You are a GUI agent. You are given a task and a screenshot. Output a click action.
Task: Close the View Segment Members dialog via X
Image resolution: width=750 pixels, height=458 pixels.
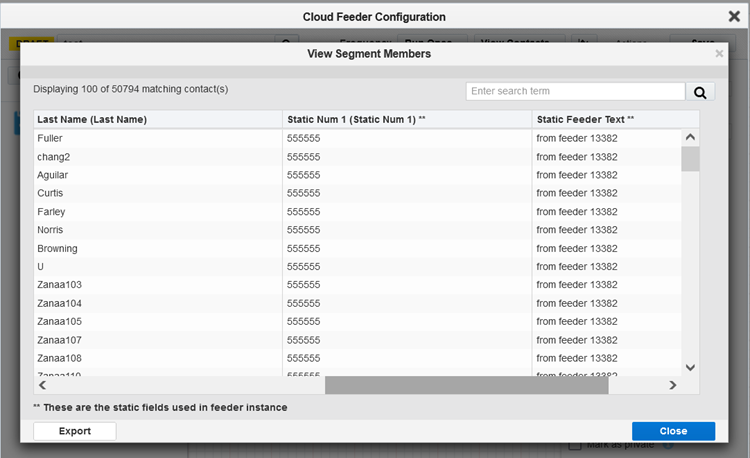pyautogui.click(x=718, y=54)
